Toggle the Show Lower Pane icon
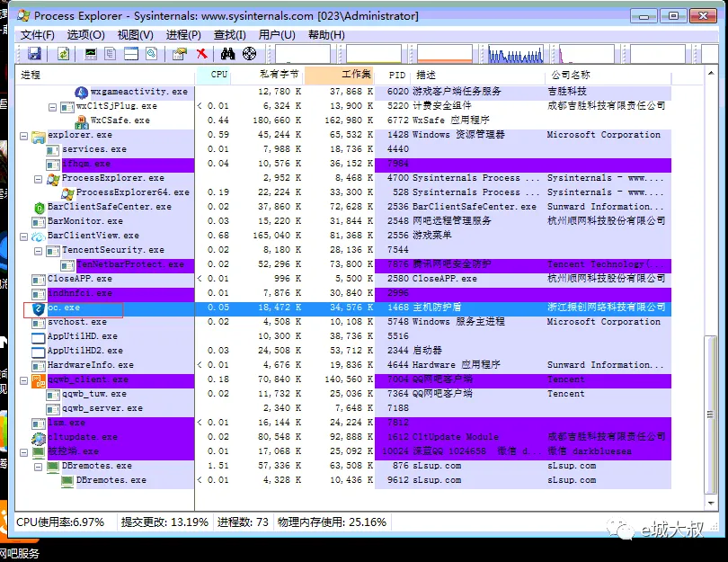 point(131,54)
